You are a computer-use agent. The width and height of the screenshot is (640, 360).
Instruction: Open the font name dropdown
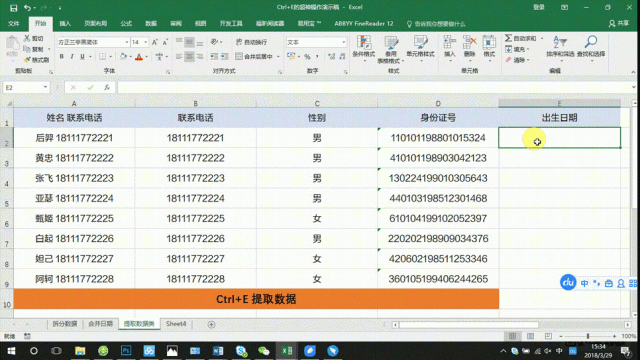[x=127, y=42]
